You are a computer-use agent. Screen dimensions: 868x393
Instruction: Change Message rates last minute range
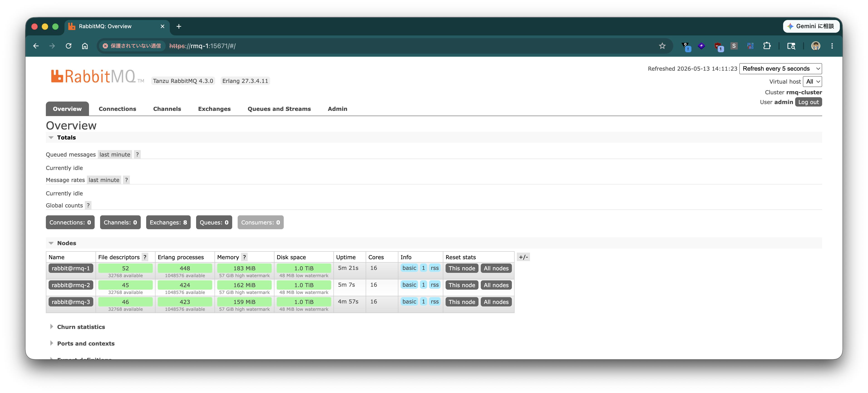104,180
